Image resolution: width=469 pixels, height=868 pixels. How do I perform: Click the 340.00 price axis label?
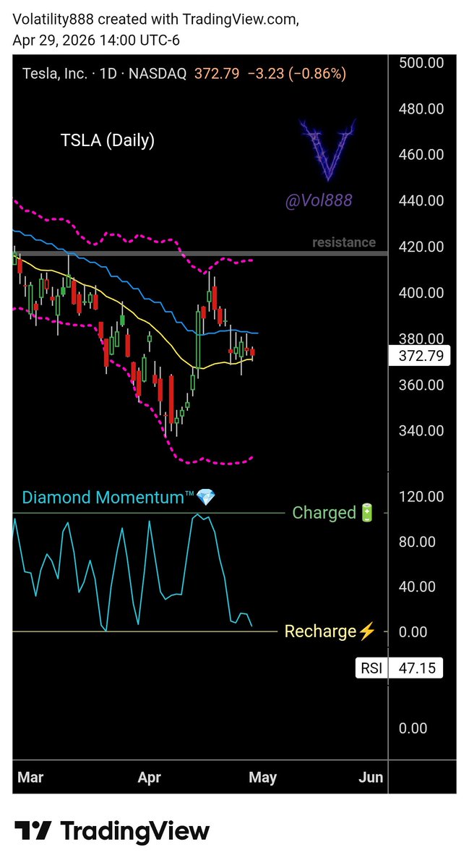click(421, 431)
